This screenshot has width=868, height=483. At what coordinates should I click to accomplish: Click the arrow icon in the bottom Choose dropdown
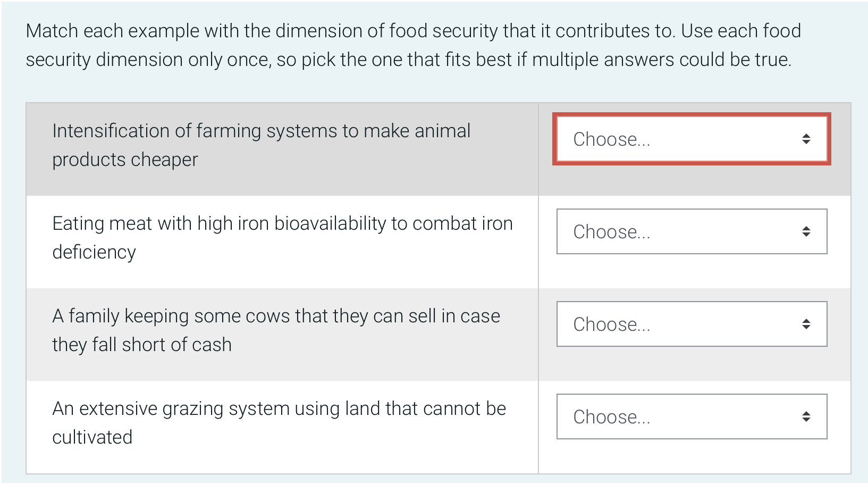point(806,417)
